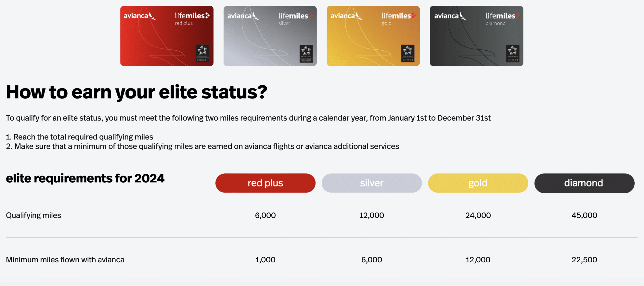Select the gold tier pill

(478, 183)
